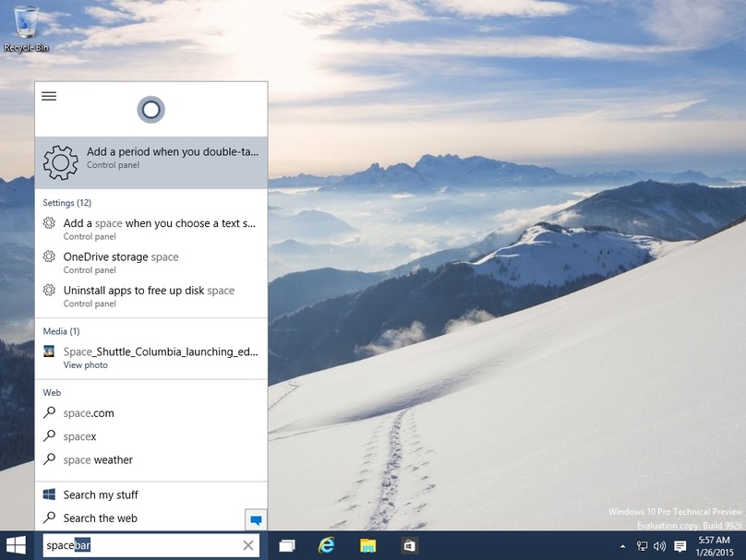Open Task View from taskbar
The width and height of the screenshot is (746, 560).
click(x=287, y=546)
